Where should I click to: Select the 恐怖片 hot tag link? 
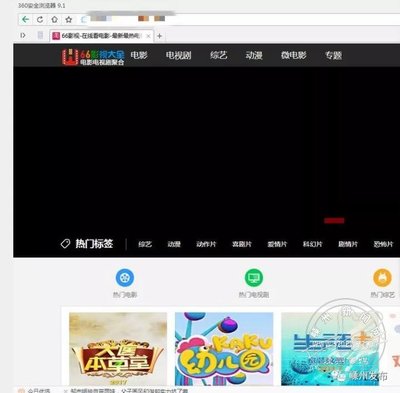(x=383, y=244)
